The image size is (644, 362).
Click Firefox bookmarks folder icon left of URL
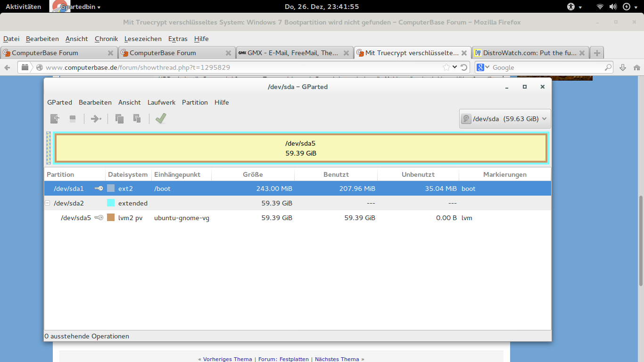click(25, 67)
